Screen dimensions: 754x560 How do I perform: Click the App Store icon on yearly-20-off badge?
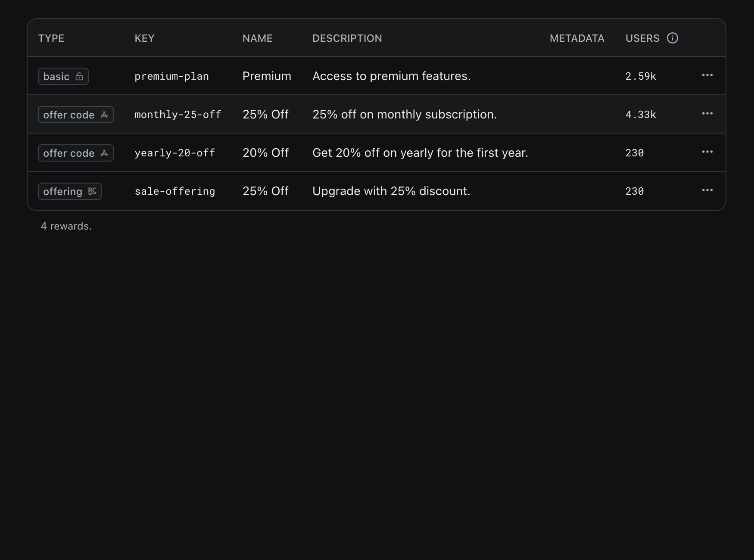tap(105, 153)
